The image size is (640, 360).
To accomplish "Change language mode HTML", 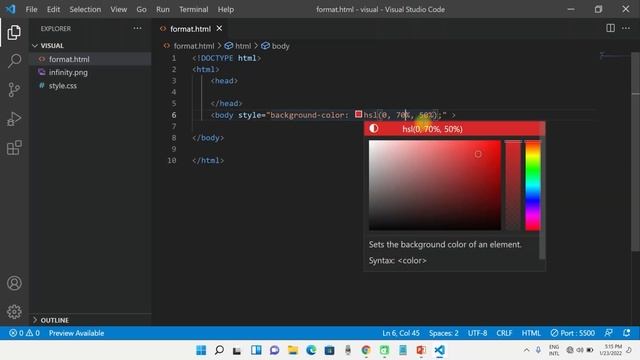I will 531,333.
